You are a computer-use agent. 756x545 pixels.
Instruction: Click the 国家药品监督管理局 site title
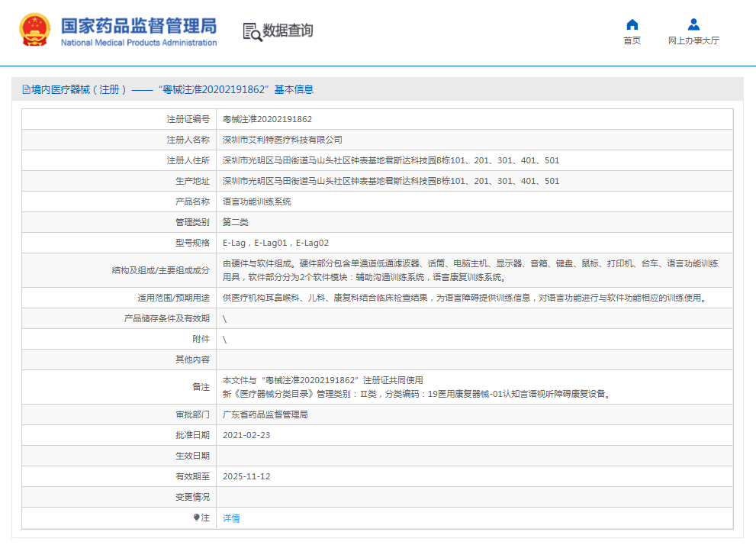coord(139,26)
